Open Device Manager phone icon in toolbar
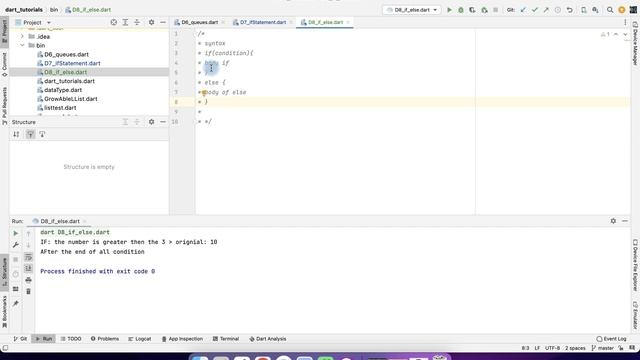 click(584, 10)
